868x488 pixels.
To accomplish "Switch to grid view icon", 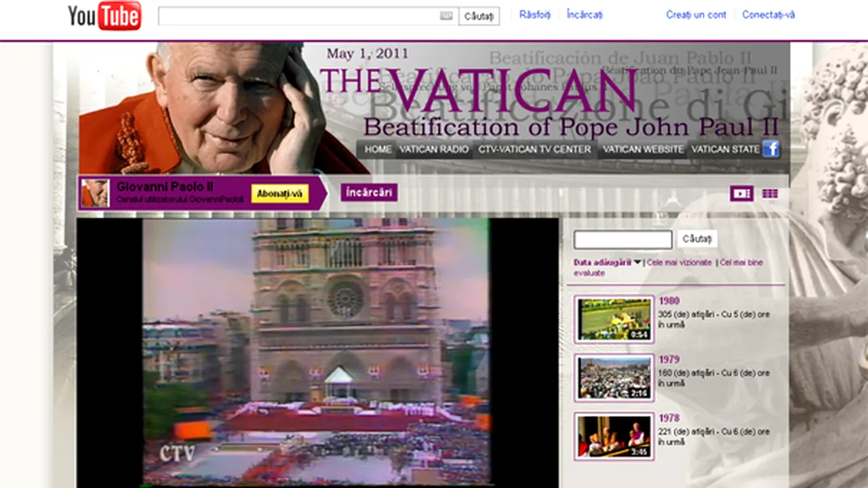I will [770, 194].
